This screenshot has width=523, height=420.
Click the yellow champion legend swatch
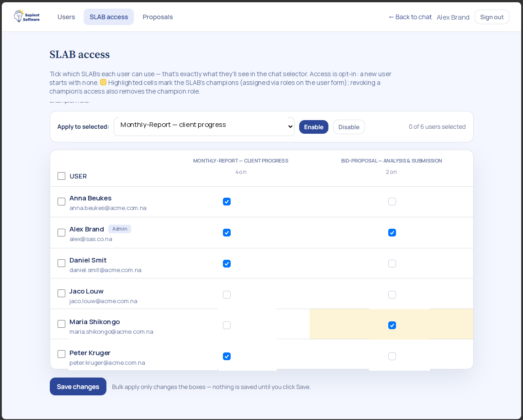coord(103,82)
